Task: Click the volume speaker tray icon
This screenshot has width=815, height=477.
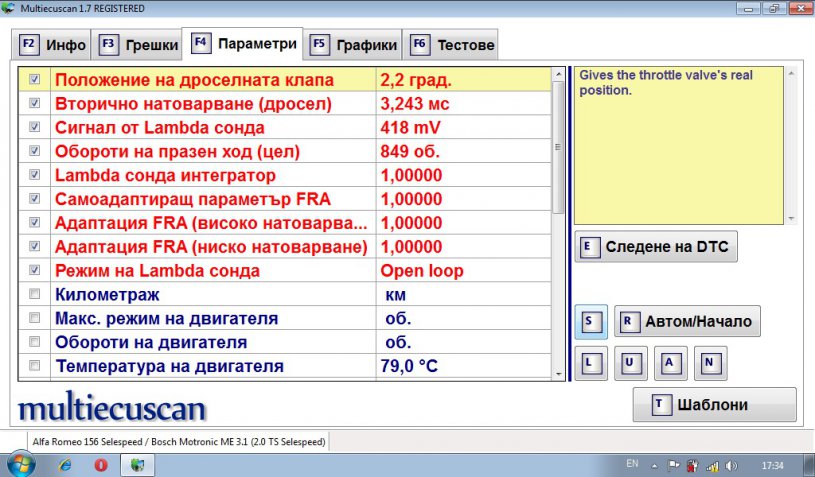Action: click(x=730, y=465)
